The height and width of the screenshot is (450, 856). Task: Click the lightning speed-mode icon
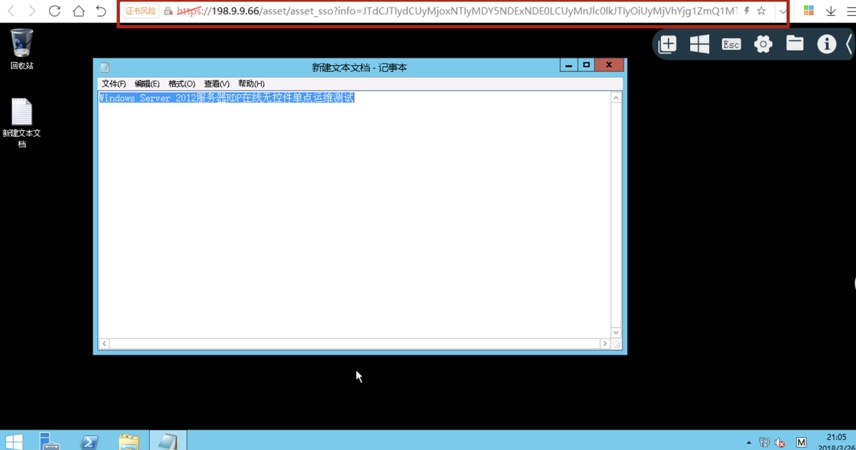tap(746, 11)
